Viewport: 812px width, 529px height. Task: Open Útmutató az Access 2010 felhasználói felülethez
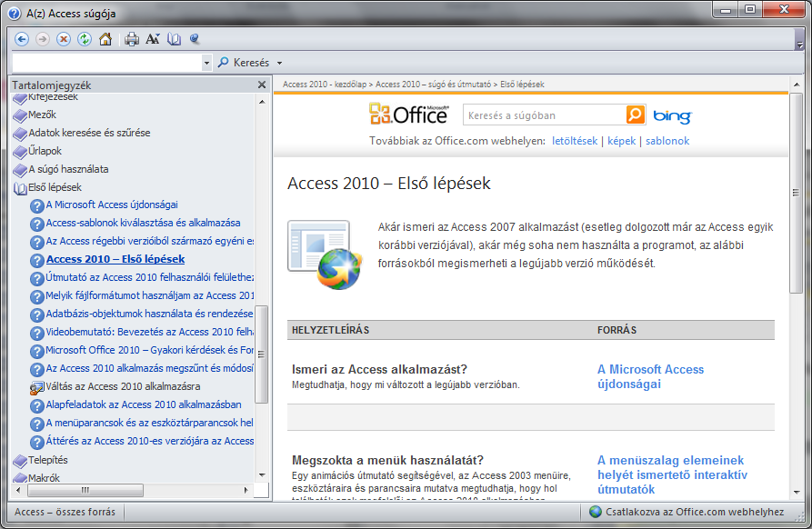tap(150, 277)
